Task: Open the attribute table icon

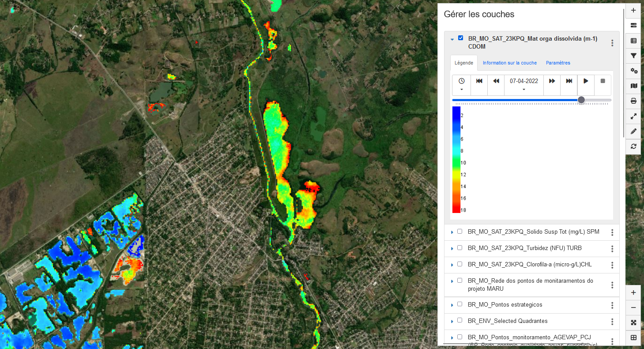Action: [x=633, y=41]
